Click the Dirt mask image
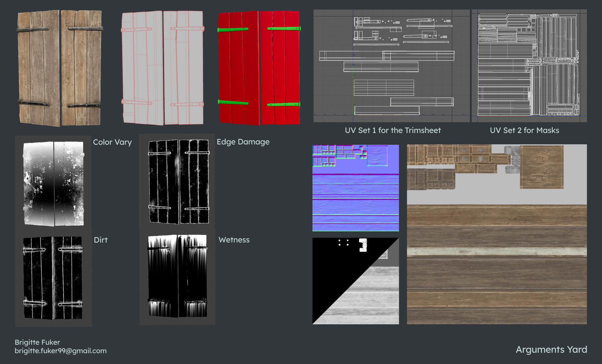The width and height of the screenshot is (602, 364). pos(53,277)
